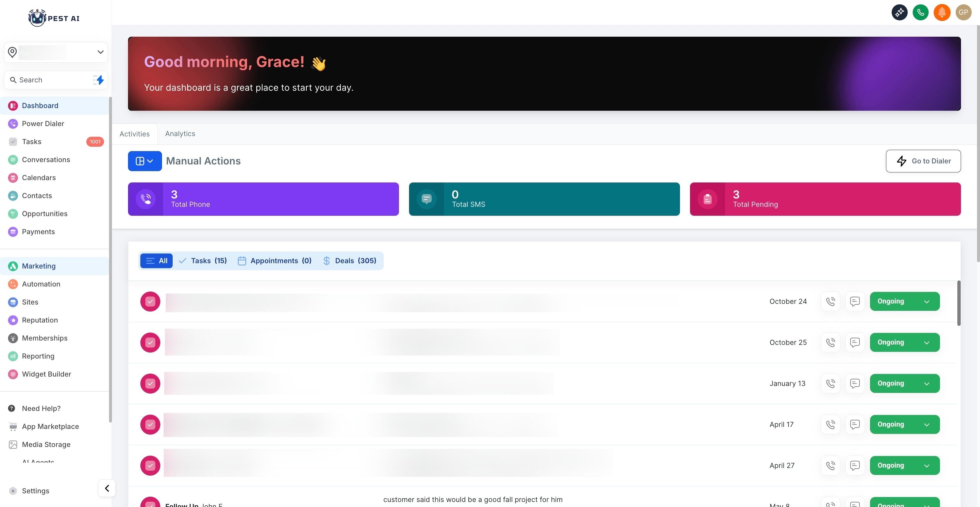980x507 pixels.
Task: Open Ongoing status dropdown for January 13
Action: pyautogui.click(x=905, y=383)
